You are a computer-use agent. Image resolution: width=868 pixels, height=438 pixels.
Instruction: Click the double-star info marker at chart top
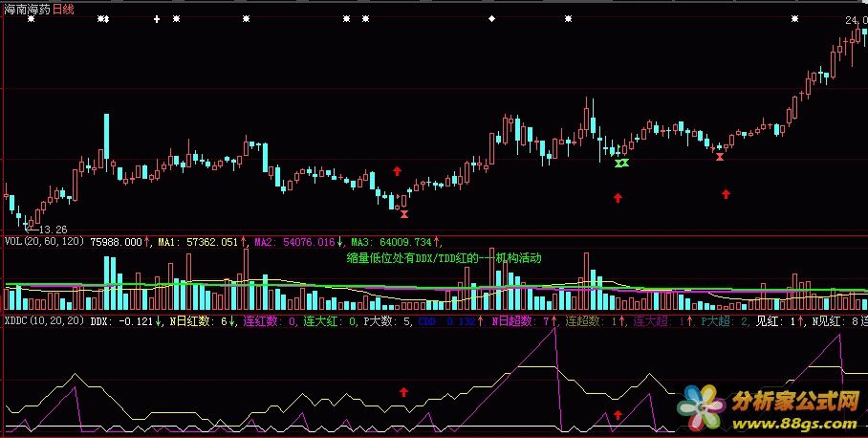coord(103,19)
